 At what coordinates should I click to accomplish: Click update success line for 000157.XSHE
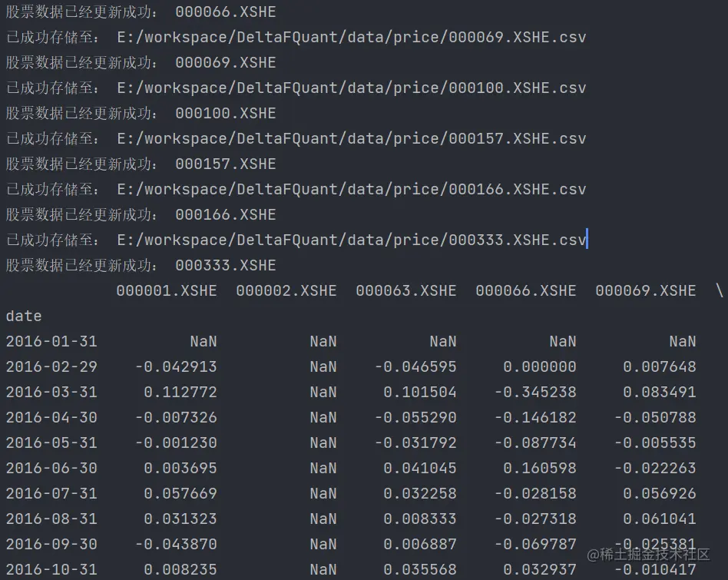(x=141, y=164)
